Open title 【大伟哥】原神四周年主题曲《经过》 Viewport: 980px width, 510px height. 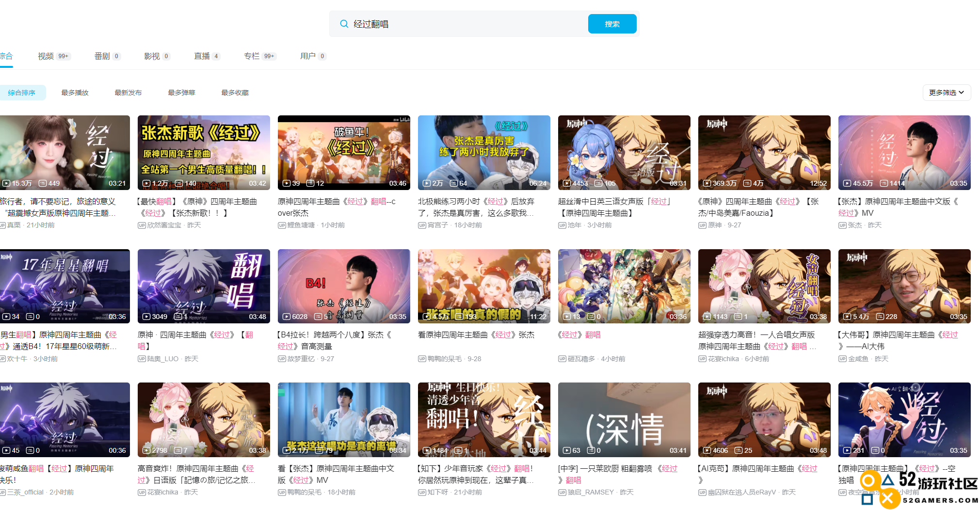(899, 340)
